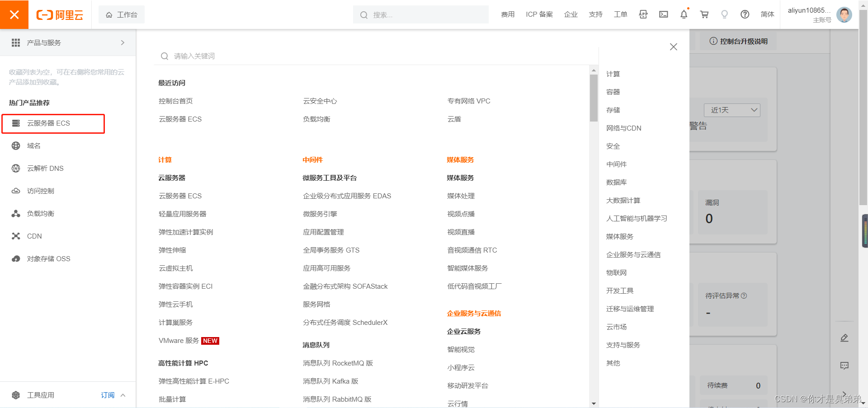This screenshot has width=868, height=408.
Task: Close the orange X menu button
Action: (x=14, y=14)
